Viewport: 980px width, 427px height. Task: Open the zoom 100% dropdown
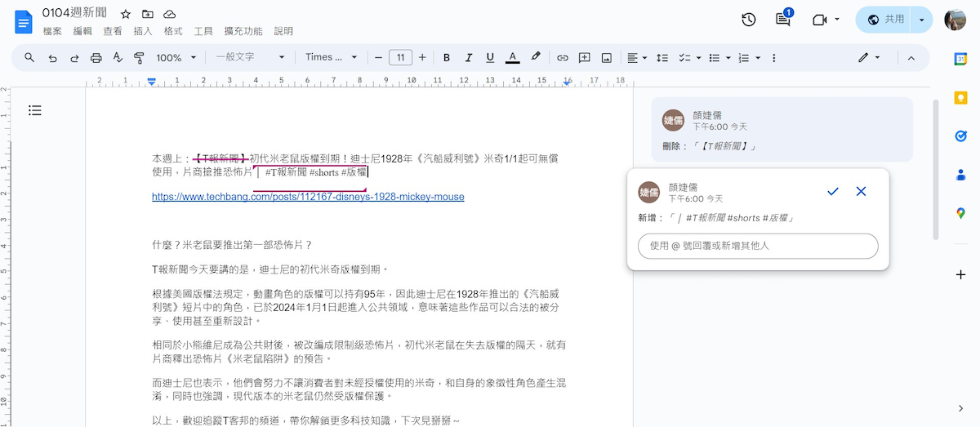(176, 58)
